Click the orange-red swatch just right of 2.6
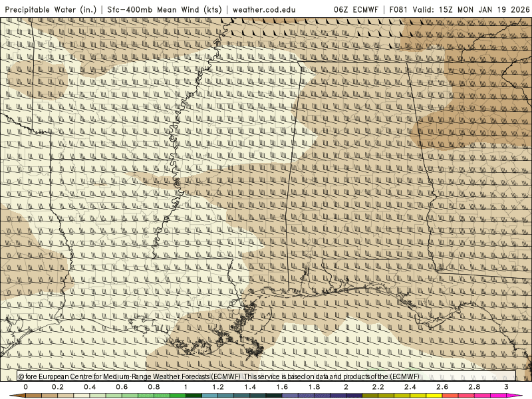The width and height of the screenshot is (532, 399). tap(450, 396)
